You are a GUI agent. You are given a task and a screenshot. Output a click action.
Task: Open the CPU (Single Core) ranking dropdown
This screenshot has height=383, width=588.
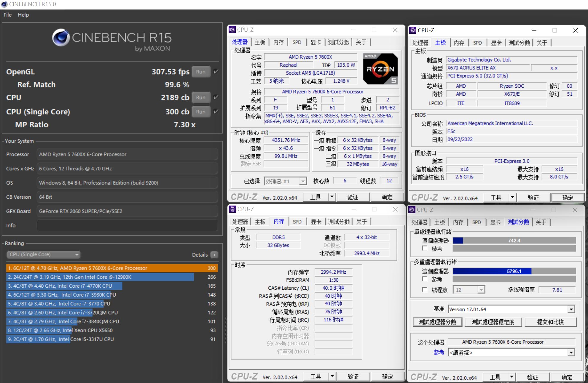click(44, 254)
